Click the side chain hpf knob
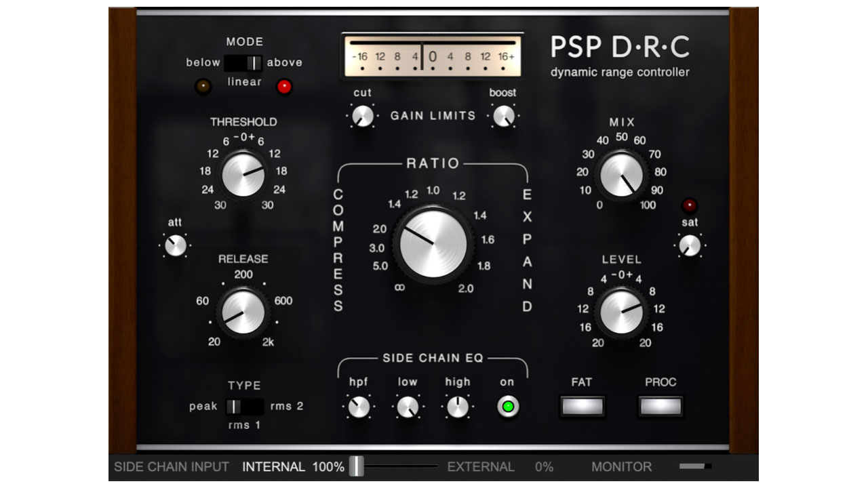Screen dimensions: 868x488 click(x=359, y=407)
